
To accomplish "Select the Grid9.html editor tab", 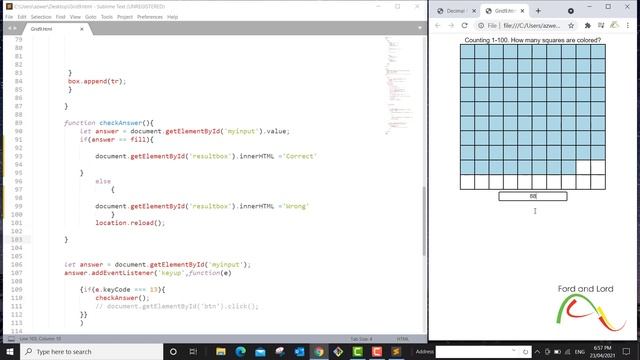I will [53, 29].
